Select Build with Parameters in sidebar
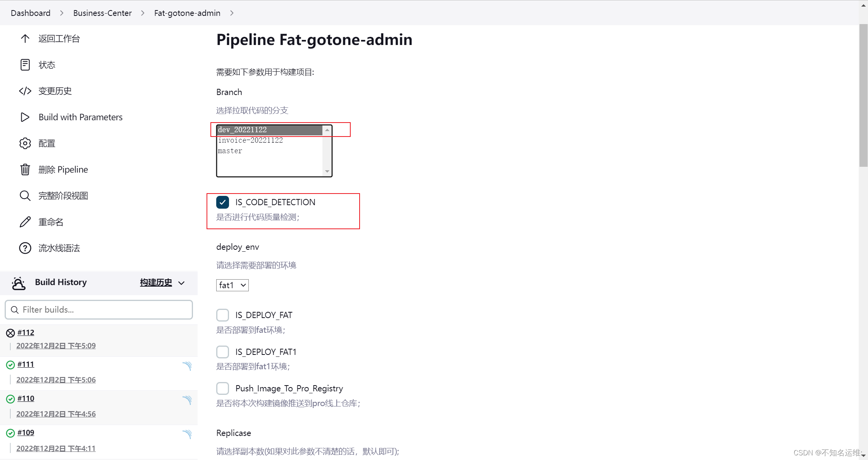Viewport: 868px width, 460px height. click(x=80, y=117)
